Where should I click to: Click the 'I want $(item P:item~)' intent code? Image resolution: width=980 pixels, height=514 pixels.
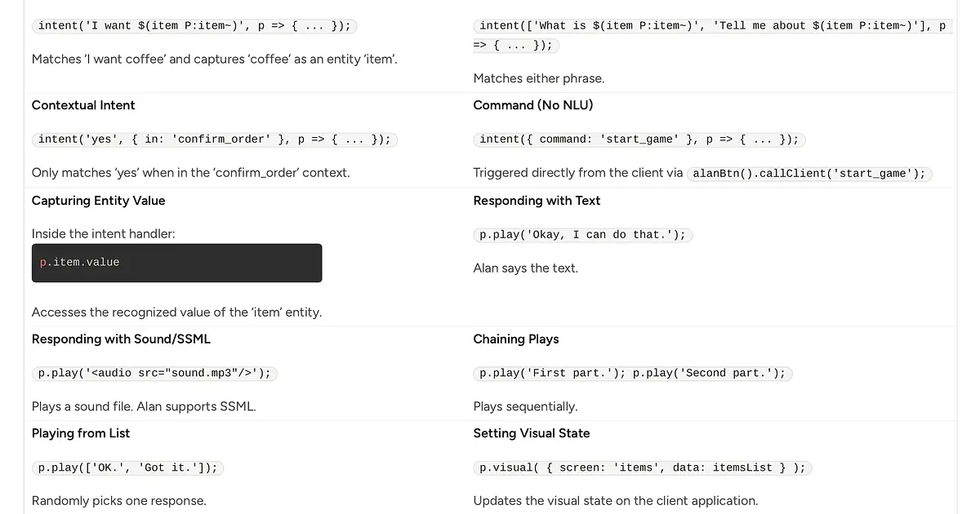tap(194, 25)
